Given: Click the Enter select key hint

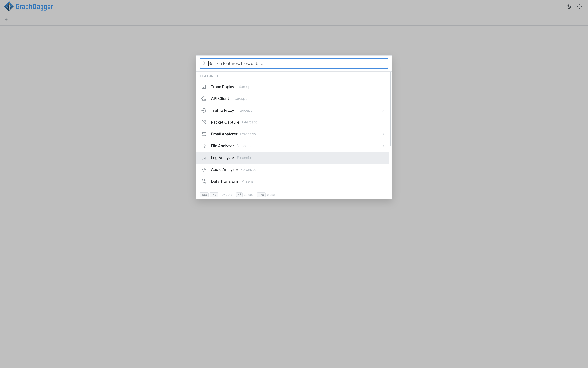Looking at the screenshot, I should point(239,195).
